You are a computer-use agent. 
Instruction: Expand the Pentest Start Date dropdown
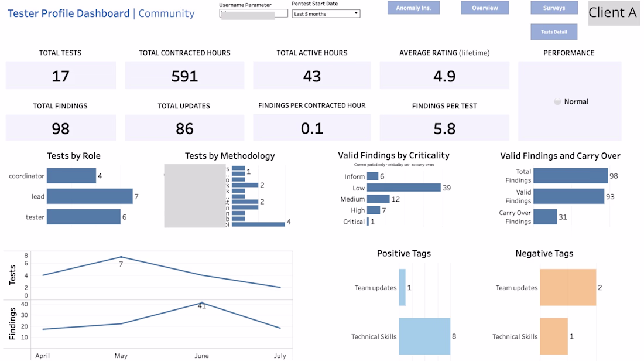pos(326,13)
